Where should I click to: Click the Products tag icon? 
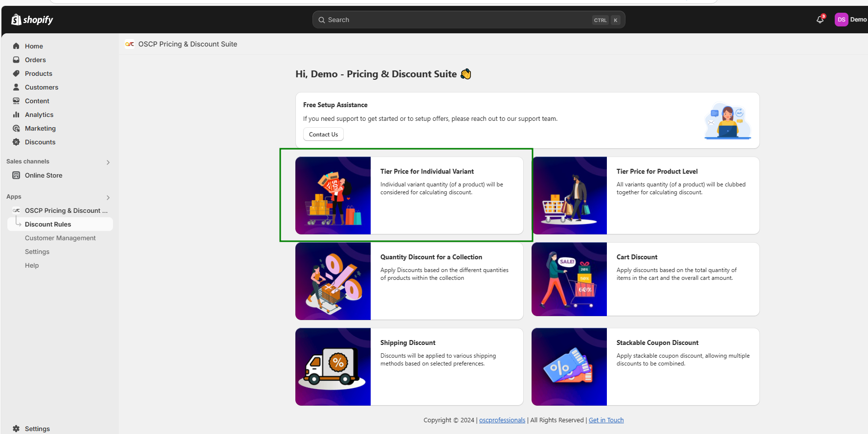[16, 73]
